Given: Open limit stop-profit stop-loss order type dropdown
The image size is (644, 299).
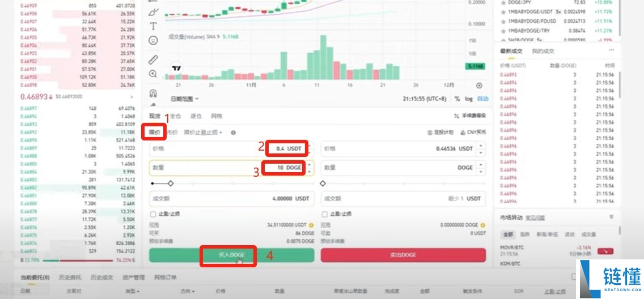Looking at the screenshot, I should point(202,133).
